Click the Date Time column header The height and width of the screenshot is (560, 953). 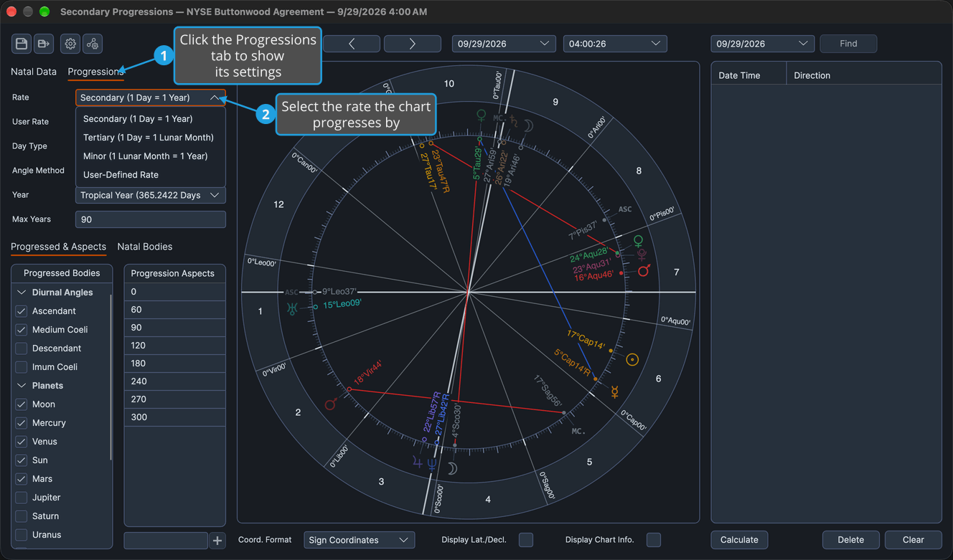(x=748, y=75)
